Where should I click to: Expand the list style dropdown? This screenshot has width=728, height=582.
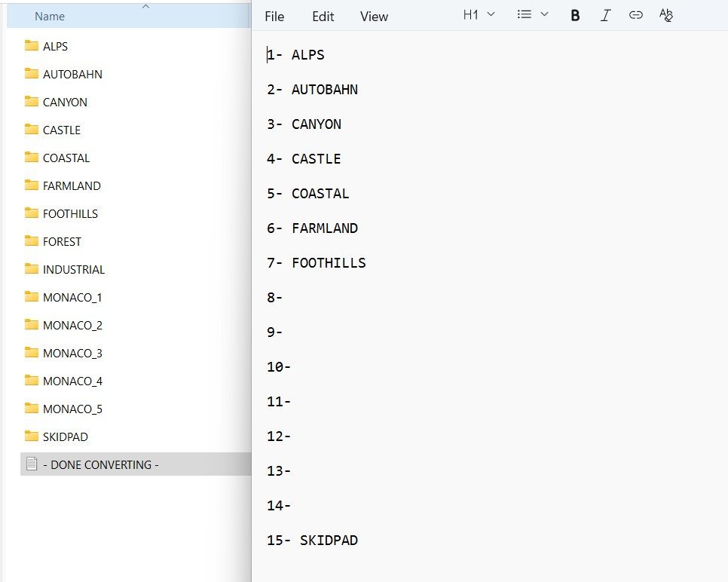[533, 15]
